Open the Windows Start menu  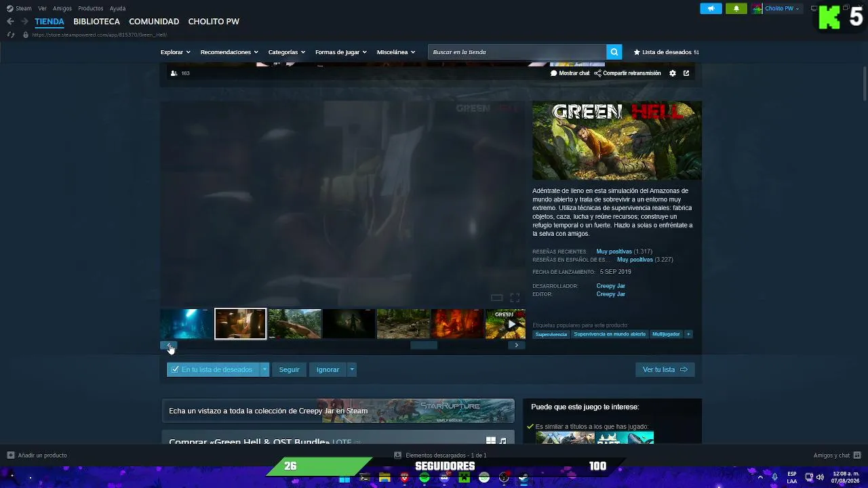pyautogui.click(x=344, y=479)
